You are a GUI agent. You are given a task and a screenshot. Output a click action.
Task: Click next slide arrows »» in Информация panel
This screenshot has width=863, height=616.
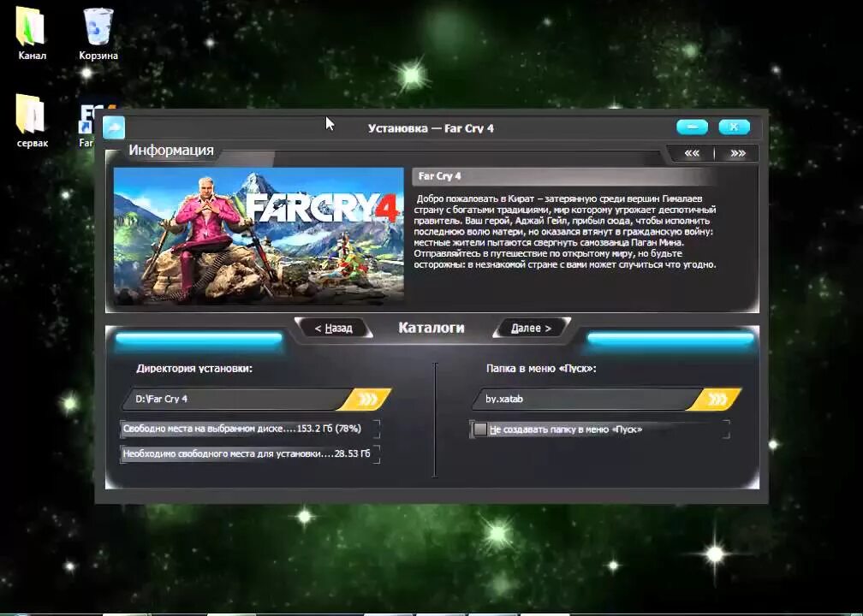tap(737, 153)
